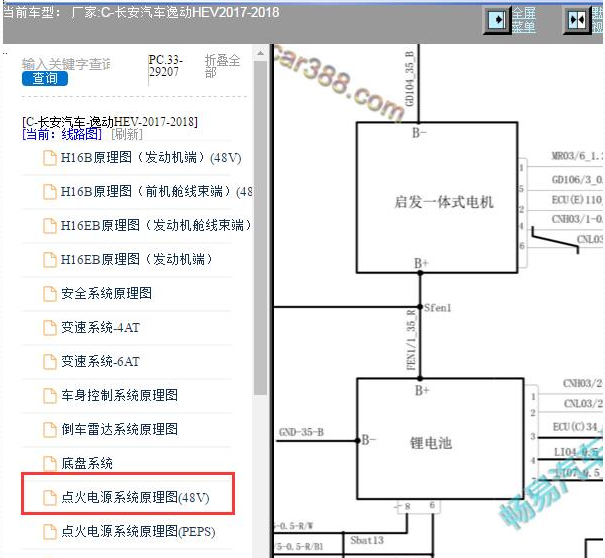Click document icon beside 变速系统-4AT
The height and width of the screenshot is (558, 605).
(x=50, y=328)
